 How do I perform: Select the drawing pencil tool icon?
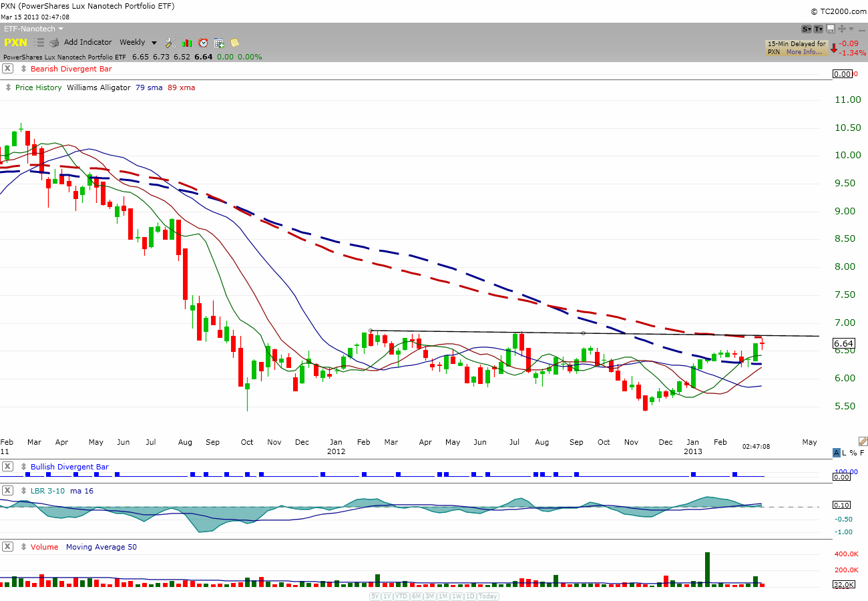point(863,441)
